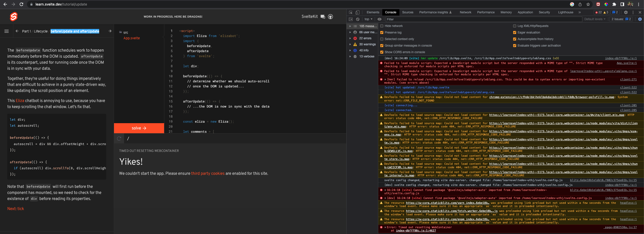Screen dimensions: 644x234
Task: Click the blue console settings gear
Action: [x=640, y=19]
